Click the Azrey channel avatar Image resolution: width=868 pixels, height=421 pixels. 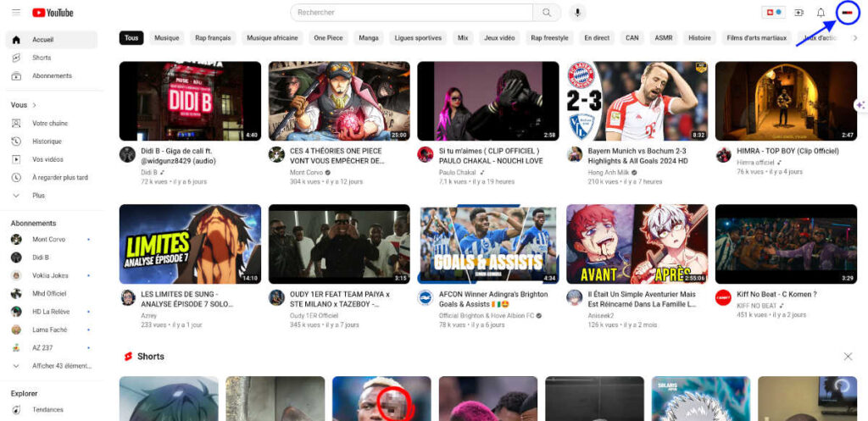tap(127, 297)
